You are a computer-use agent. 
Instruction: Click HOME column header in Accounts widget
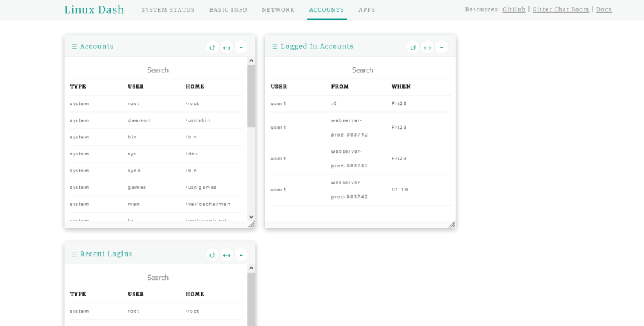tap(195, 87)
